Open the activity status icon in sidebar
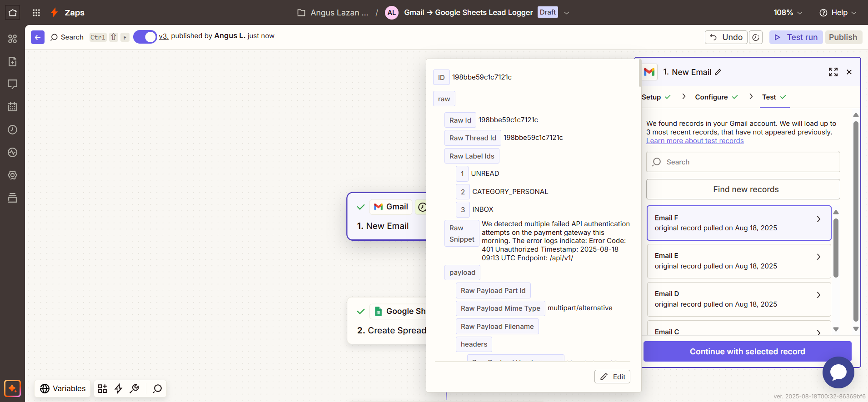 [x=12, y=153]
